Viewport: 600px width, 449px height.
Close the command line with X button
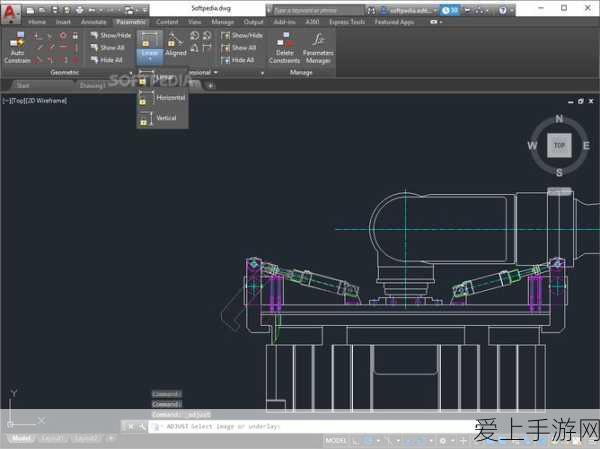point(130,426)
